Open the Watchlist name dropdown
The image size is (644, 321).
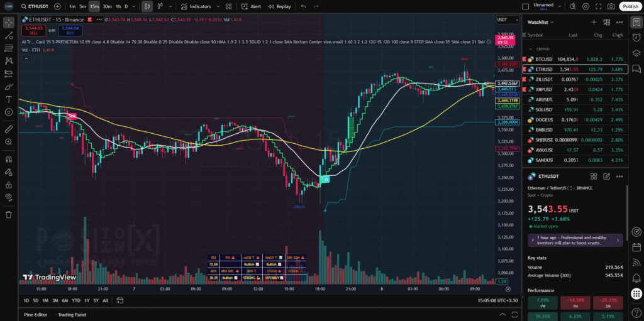pos(541,22)
